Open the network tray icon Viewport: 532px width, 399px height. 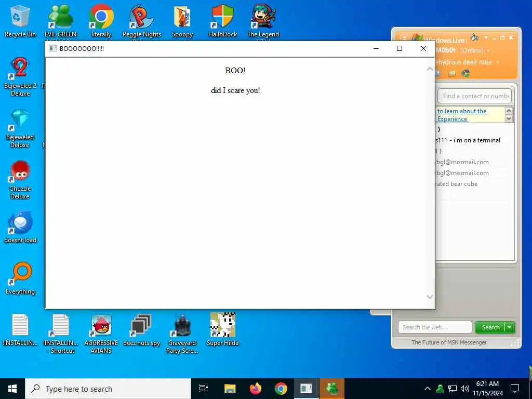click(453, 389)
